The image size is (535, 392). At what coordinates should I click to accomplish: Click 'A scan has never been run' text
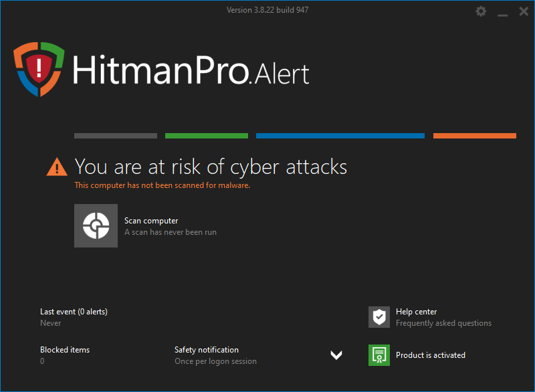point(171,232)
